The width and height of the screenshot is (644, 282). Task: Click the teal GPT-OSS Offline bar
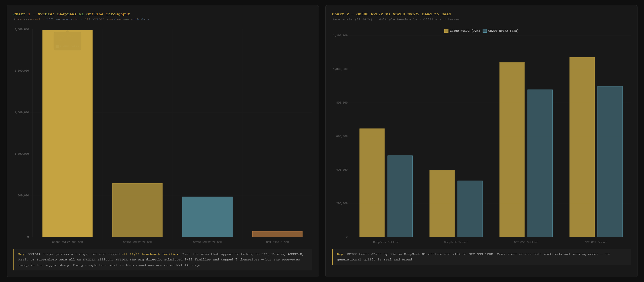(x=540, y=163)
